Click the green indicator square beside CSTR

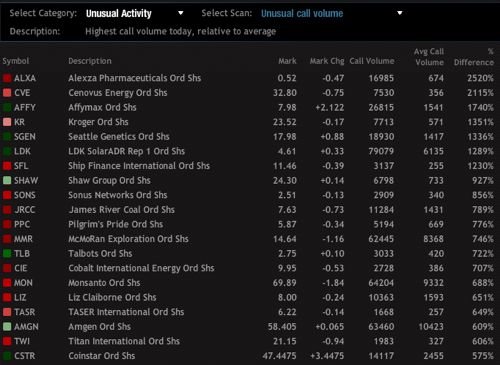pyautogui.click(x=7, y=356)
